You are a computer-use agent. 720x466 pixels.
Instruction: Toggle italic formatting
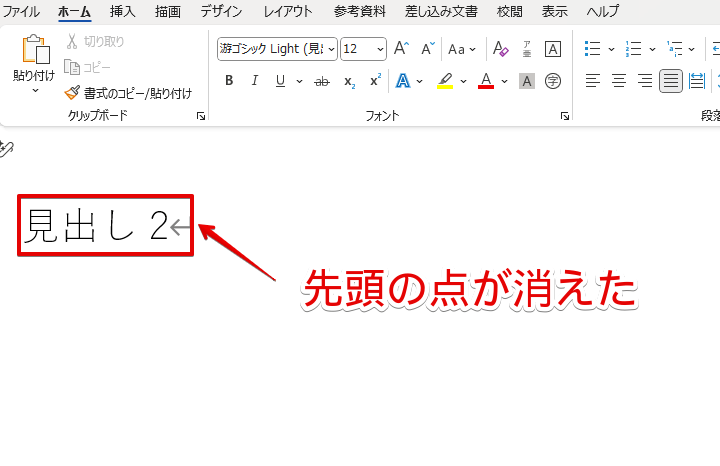pos(254,81)
